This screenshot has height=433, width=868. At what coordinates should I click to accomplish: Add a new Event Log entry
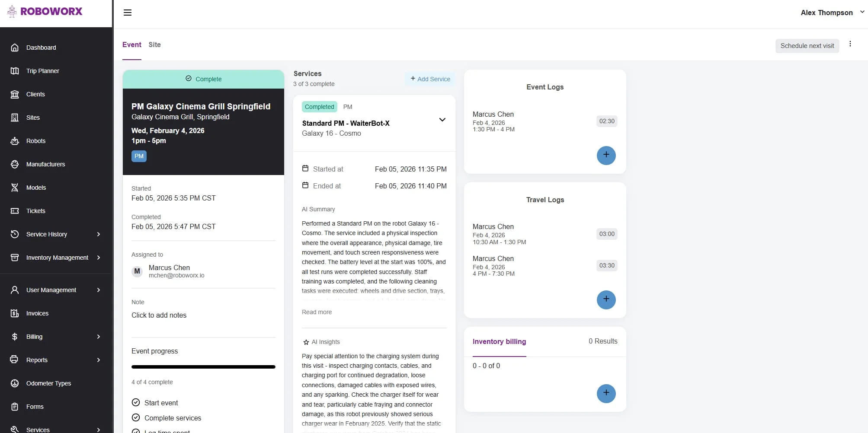point(606,155)
